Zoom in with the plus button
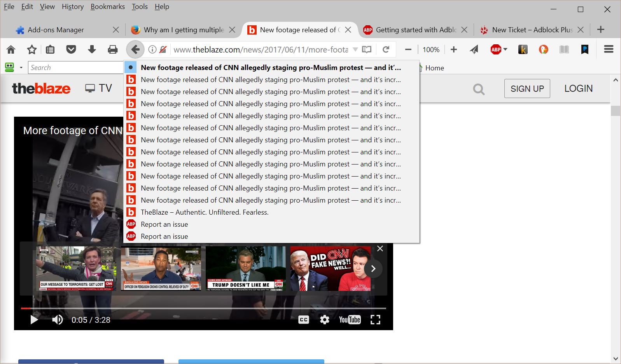621x364 pixels. click(454, 49)
